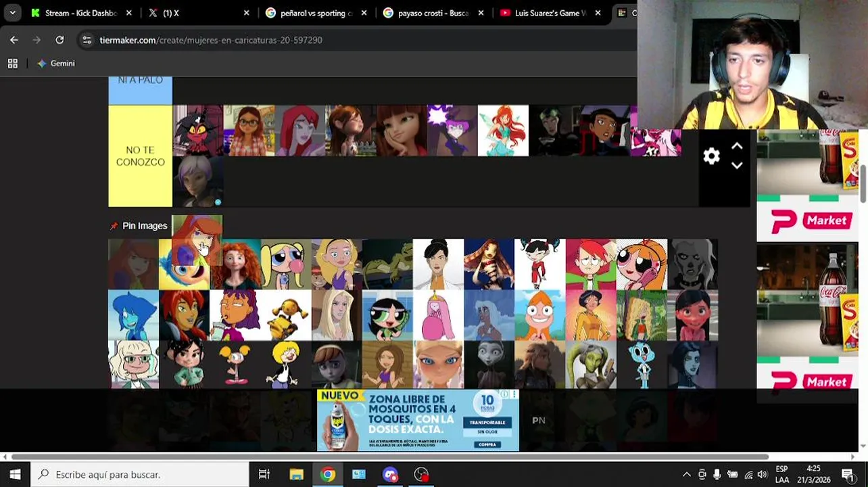Open microphone tray icon
Image resolution: width=868 pixels, height=487 pixels.
(717, 475)
